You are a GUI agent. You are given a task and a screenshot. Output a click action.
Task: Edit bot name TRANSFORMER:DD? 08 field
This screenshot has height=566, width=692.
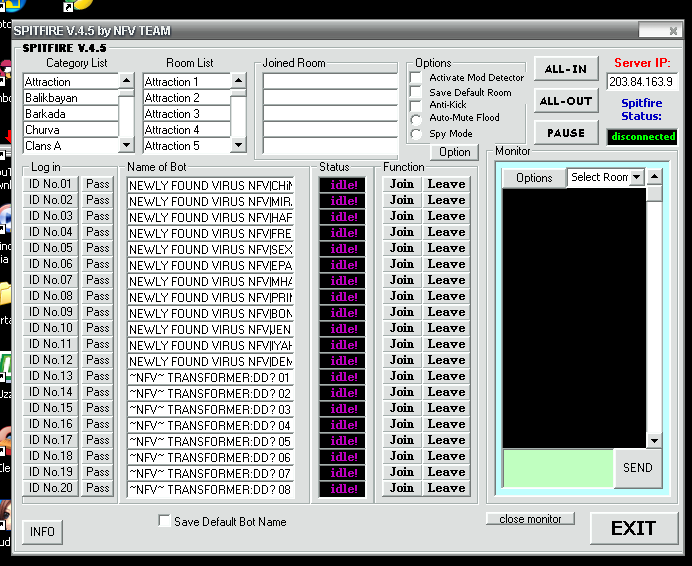211,490
